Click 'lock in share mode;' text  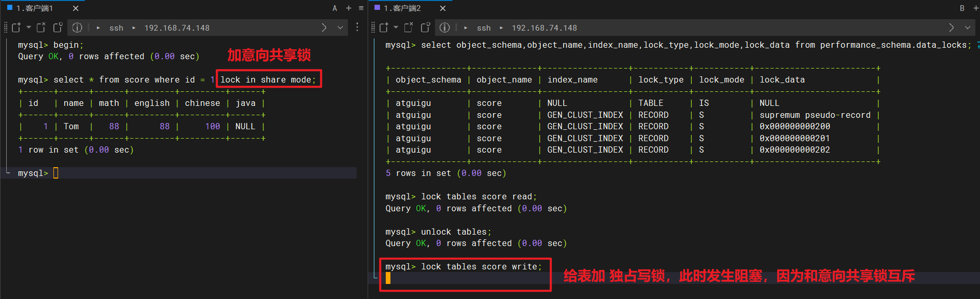(268, 79)
